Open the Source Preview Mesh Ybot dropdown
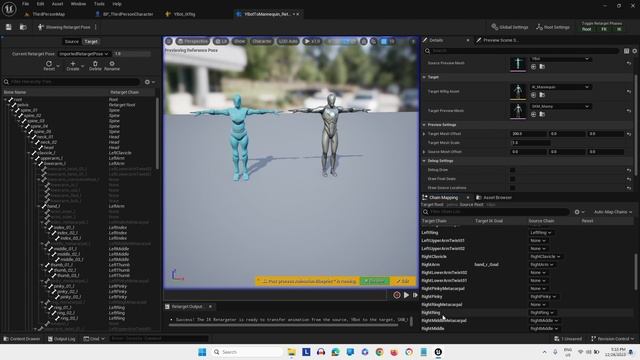This screenshot has height=360, width=640. tap(560, 59)
